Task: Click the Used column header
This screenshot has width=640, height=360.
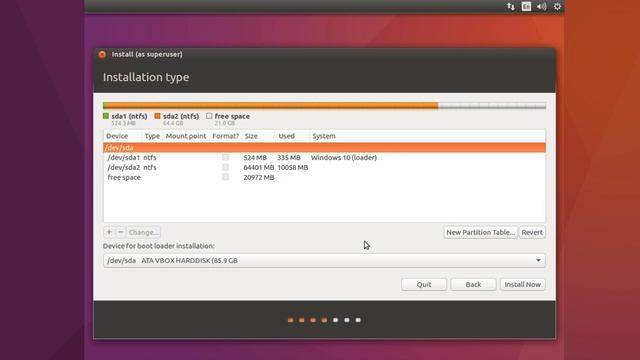Action: (286, 136)
